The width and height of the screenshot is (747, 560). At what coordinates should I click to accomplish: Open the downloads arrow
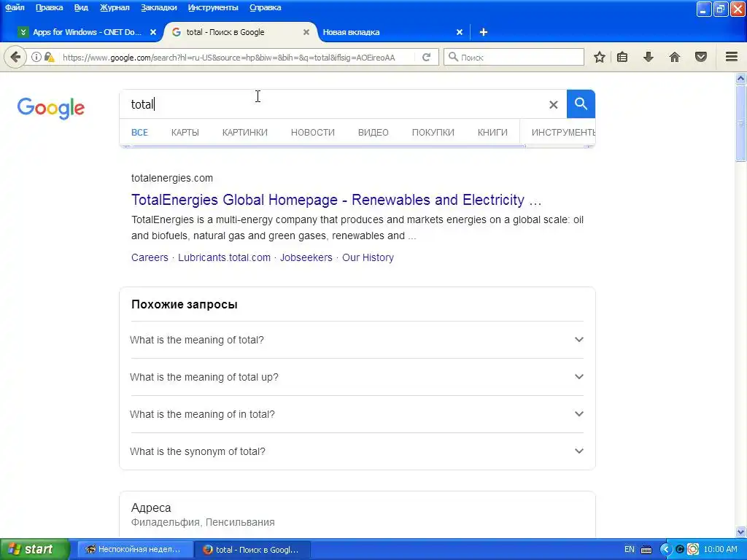(x=649, y=57)
